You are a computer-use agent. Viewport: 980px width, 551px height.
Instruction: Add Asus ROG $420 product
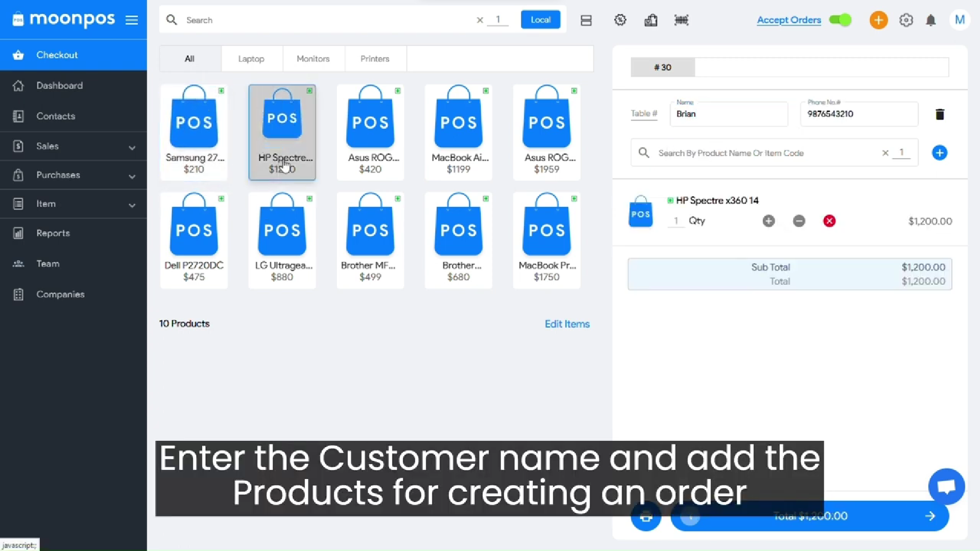click(x=371, y=132)
